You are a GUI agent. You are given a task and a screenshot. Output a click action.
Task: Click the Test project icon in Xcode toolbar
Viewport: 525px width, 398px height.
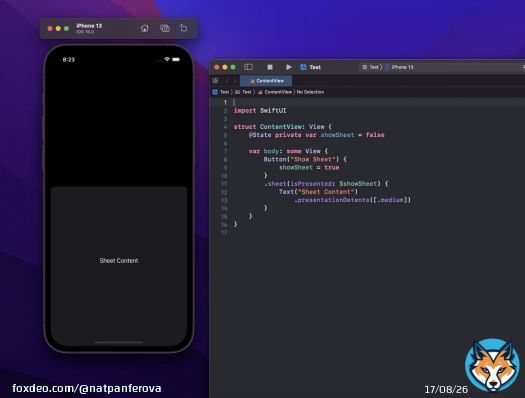pos(303,67)
